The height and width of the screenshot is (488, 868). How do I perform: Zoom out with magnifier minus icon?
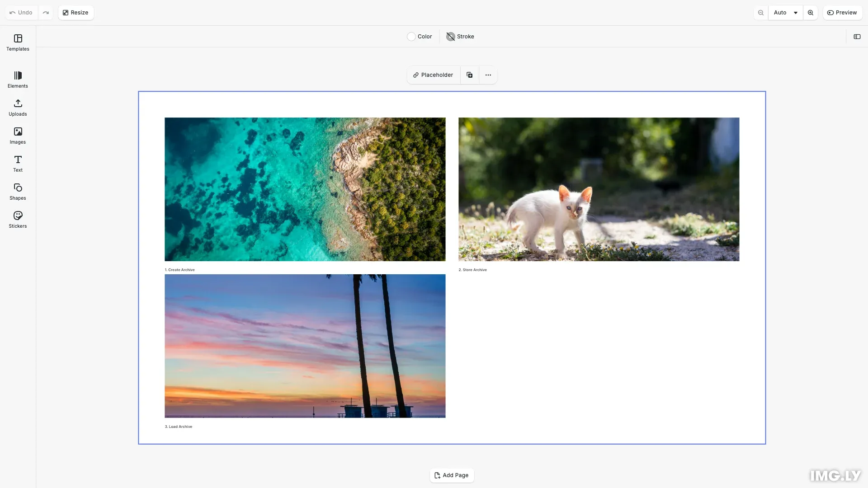pyautogui.click(x=761, y=13)
